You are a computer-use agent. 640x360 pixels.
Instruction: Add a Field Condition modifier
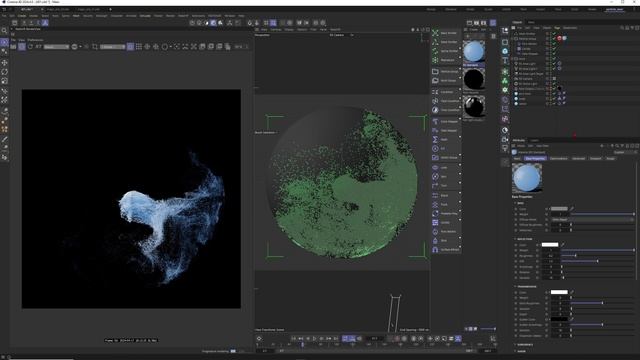click(x=445, y=101)
